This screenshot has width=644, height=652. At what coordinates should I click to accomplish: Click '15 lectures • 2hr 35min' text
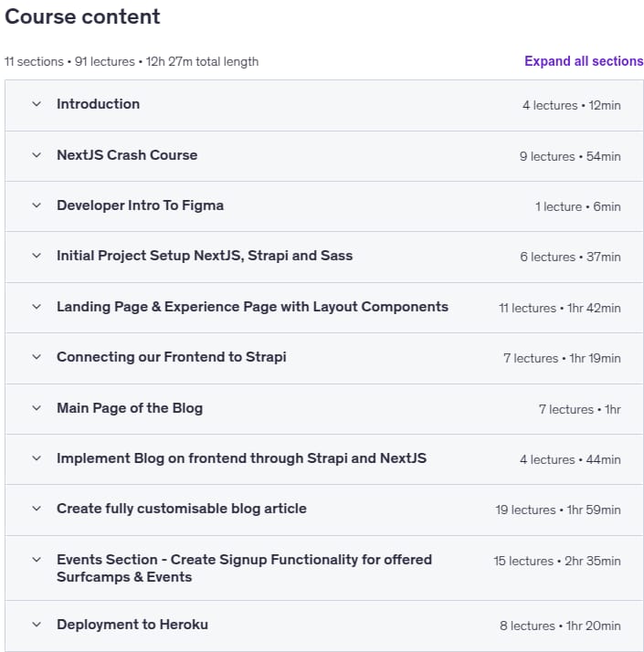coord(557,562)
